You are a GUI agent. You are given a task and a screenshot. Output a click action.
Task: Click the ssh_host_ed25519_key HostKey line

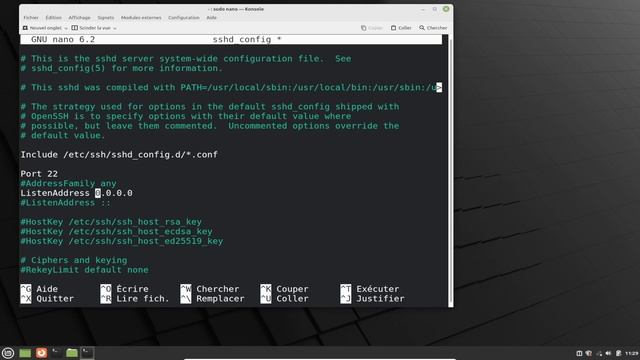[122, 241]
